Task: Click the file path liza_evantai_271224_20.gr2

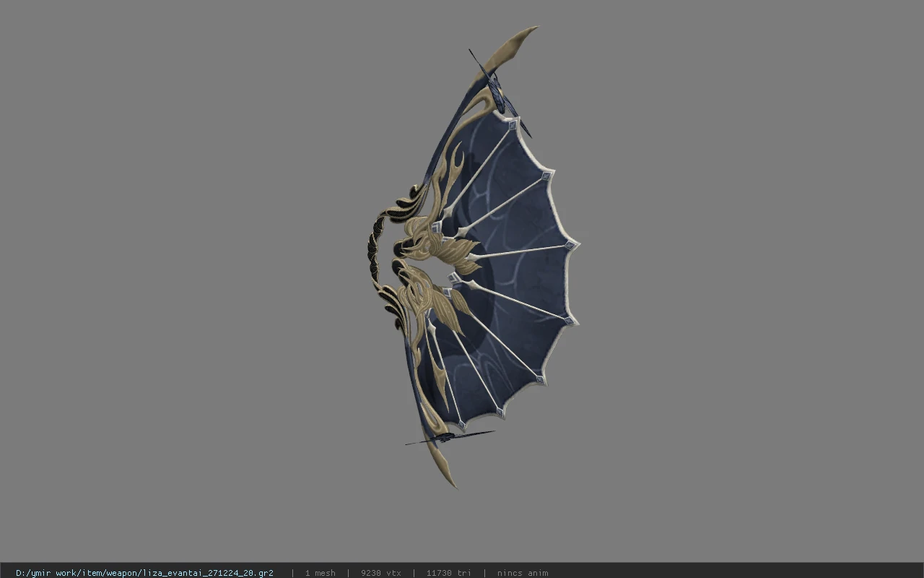Action: point(144,573)
